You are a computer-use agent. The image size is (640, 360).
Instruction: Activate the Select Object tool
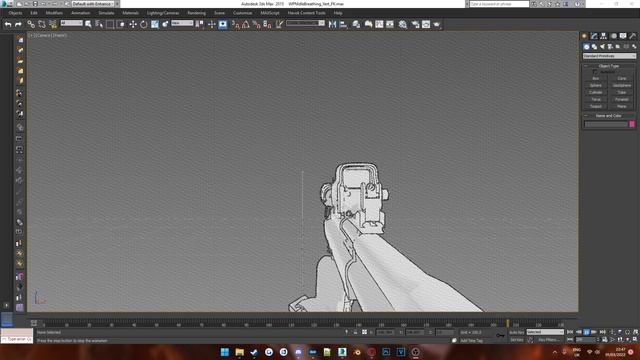point(88,24)
